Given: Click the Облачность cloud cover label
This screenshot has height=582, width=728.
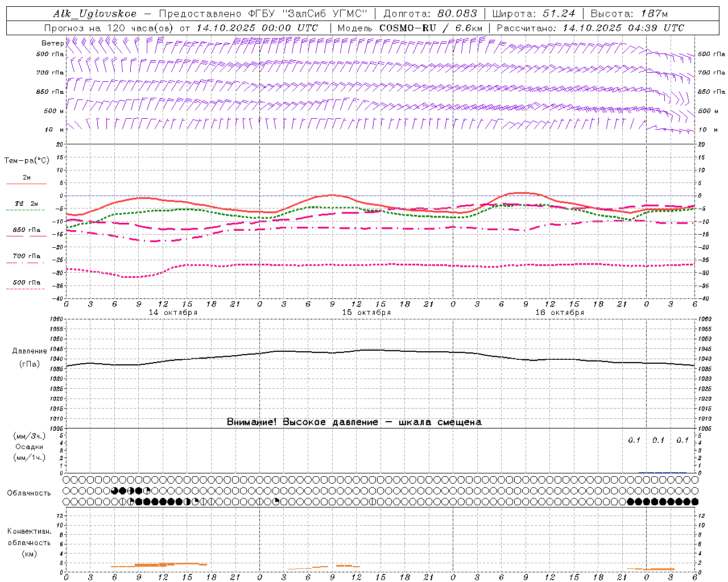Looking at the screenshot, I should click(29, 493).
